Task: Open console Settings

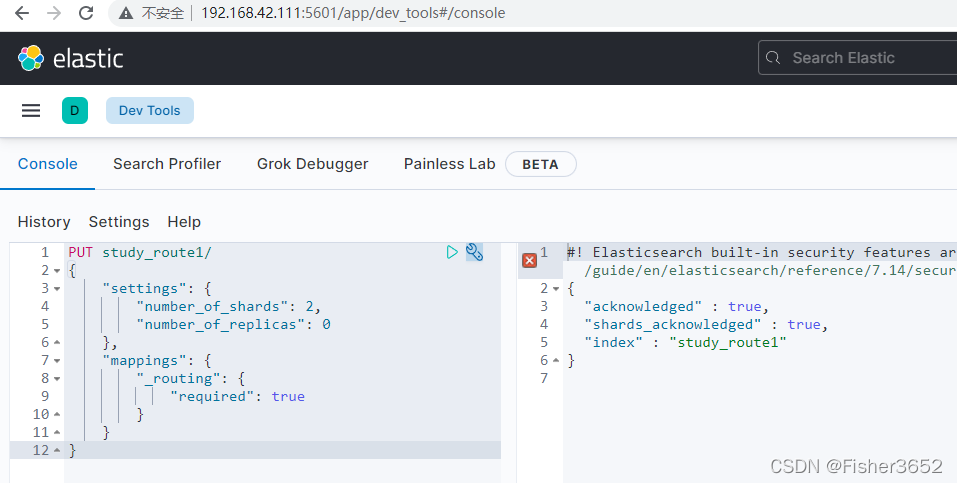Action: (x=119, y=222)
